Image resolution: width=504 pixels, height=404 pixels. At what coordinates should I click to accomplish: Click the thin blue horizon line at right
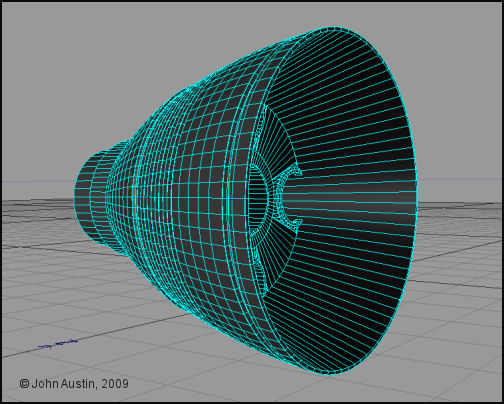pos(460,179)
